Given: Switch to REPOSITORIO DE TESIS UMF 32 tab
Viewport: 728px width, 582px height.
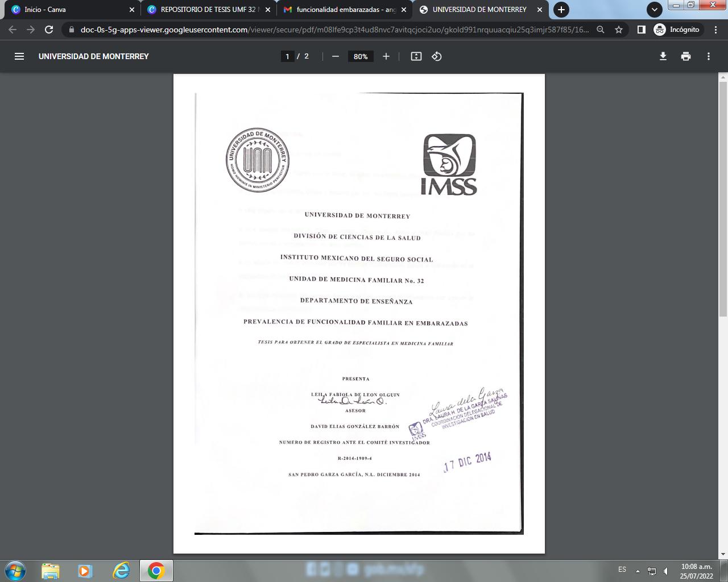Looking at the screenshot, I should [x=208, y=10].
